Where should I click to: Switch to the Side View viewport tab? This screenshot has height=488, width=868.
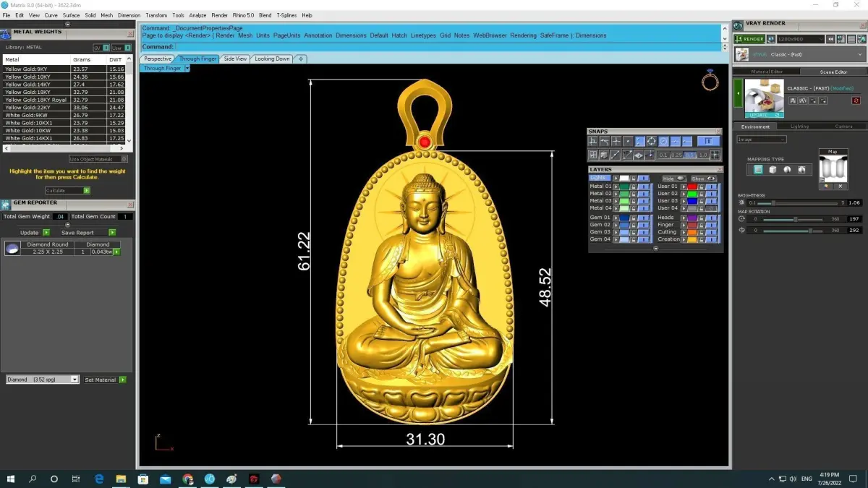point(235,59)
